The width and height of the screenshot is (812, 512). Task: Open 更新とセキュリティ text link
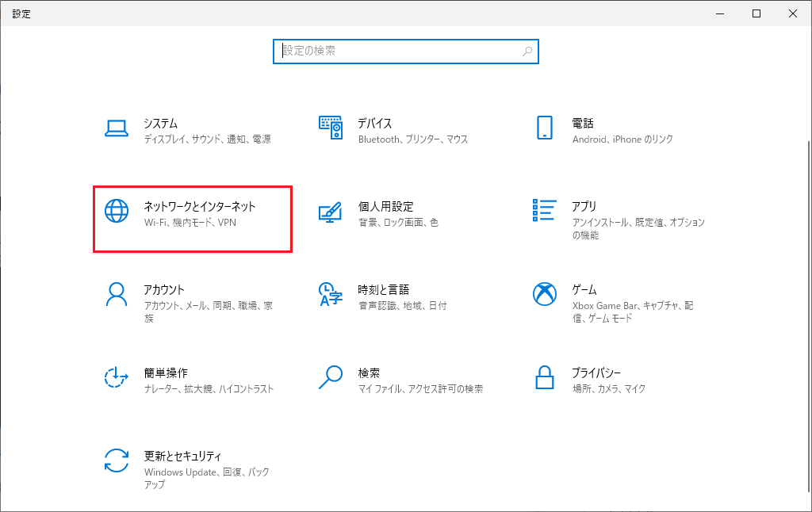click(x=182, y=456)
